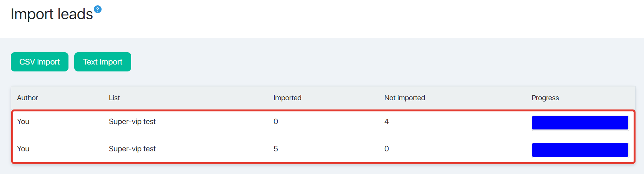Click empty space right of Text Import
Image resolution: width=644 pixels, height=174 pixels.
(x=385, y=62)
